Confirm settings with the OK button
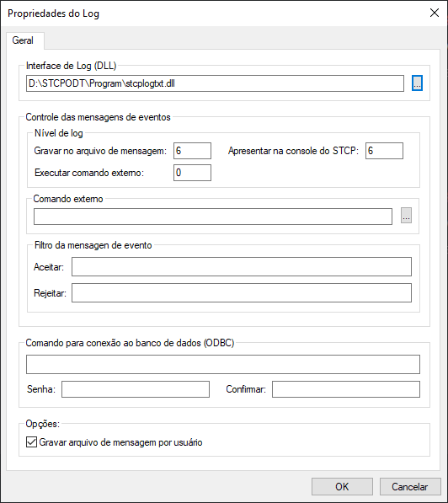This screenshot has height=503, width=448. [342, 487]
